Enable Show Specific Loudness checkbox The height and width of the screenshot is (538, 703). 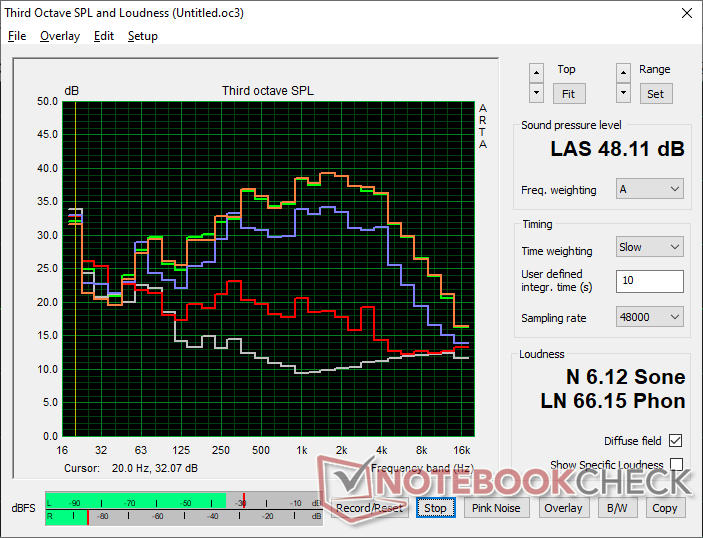(677, 465)
